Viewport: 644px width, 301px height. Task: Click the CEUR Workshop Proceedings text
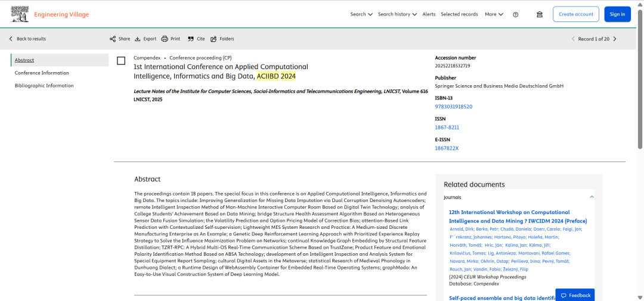click(x=495, y=277)
